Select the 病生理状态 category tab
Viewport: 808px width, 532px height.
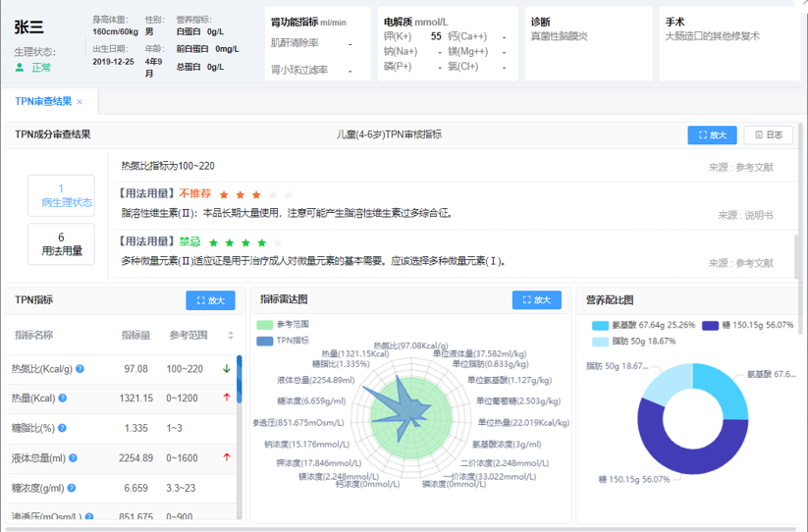[x=61, y=195]
